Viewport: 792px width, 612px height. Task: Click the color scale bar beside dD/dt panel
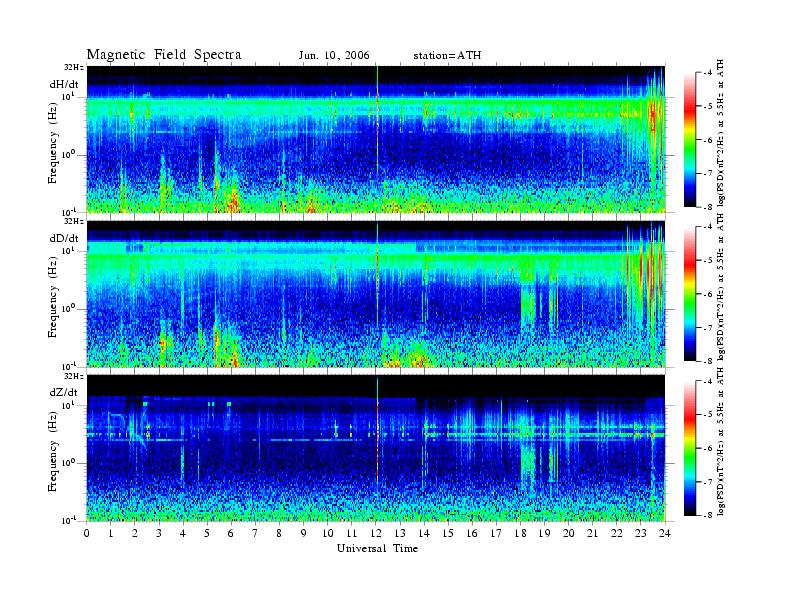[x=689, y=294]
